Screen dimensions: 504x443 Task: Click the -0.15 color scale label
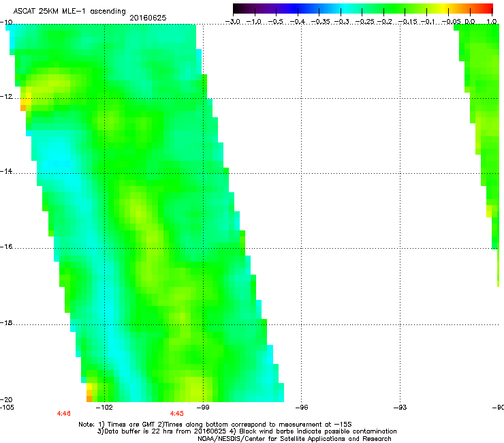coord(407,22)
